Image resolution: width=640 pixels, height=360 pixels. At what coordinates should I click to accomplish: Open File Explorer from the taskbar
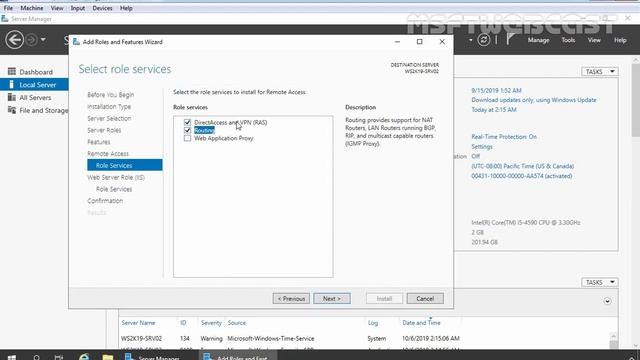pos(108,356)
